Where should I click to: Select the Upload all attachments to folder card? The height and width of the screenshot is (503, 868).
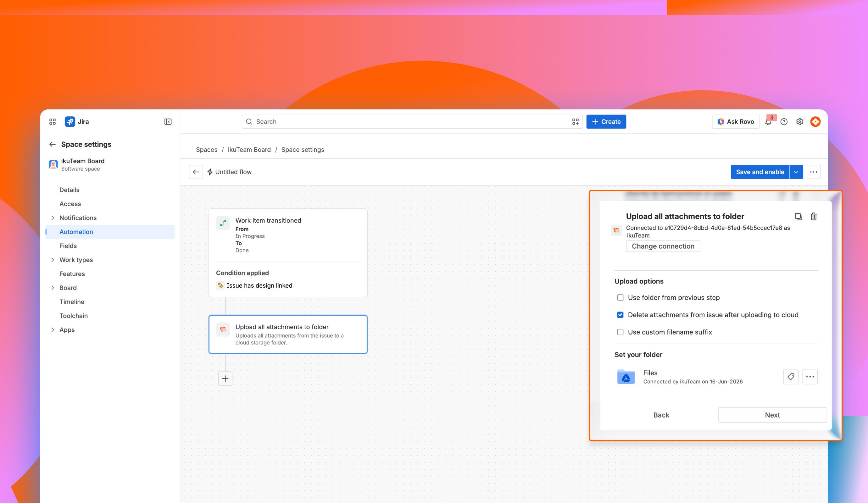[x=288, y=334]
